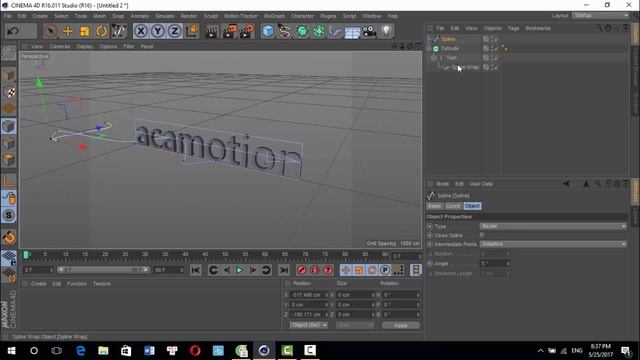
Task: Click the Angle value field
Action: click(495, 264)
